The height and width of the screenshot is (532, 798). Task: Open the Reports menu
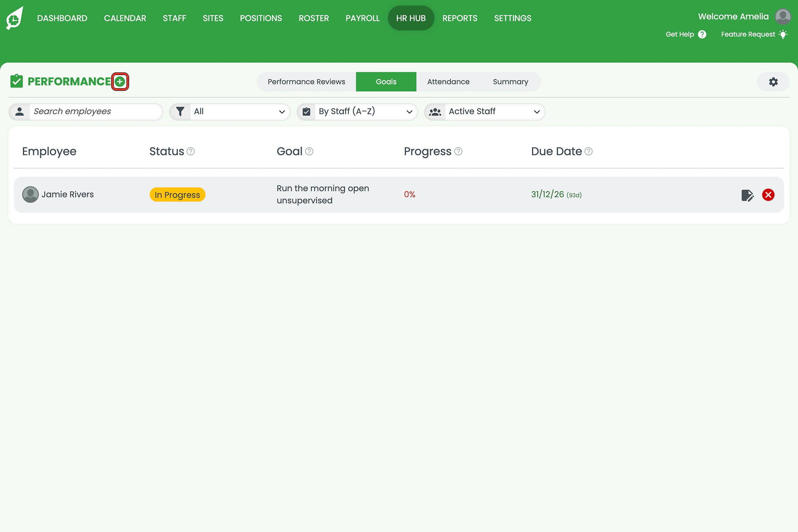(460, 18)
